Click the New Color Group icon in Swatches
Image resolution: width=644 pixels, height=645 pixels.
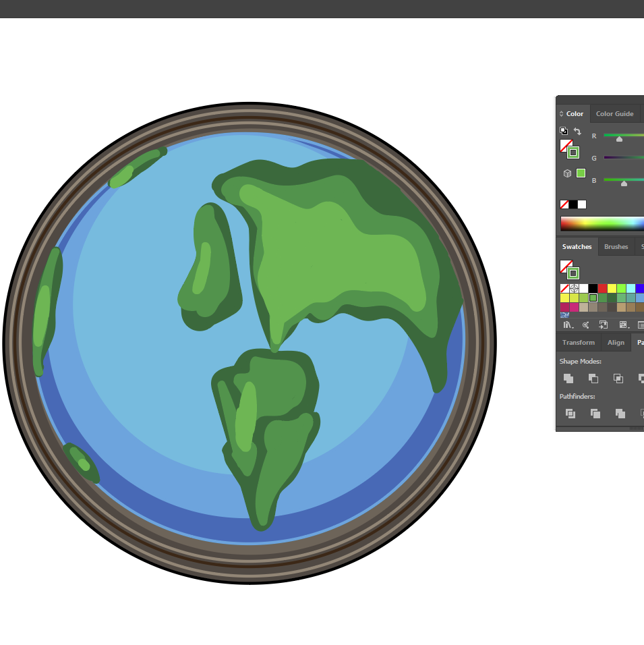pyautogui.click(x=641, y=325)
